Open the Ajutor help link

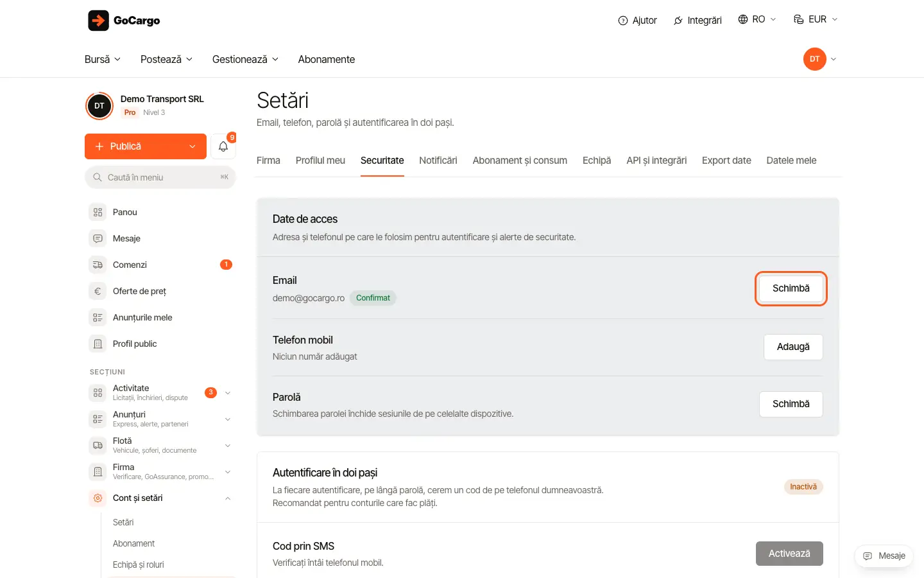pyautogui.click(x=637, y=20)
